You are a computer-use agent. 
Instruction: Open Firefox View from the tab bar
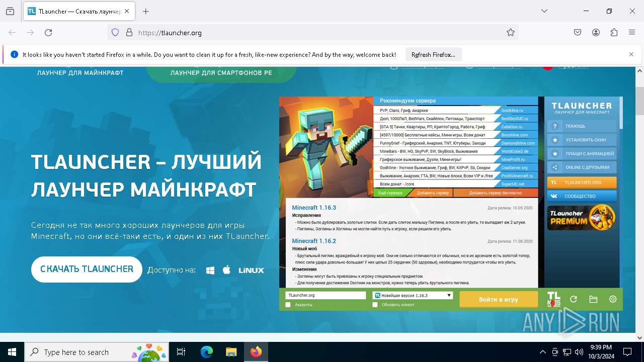tap(10, 11)
